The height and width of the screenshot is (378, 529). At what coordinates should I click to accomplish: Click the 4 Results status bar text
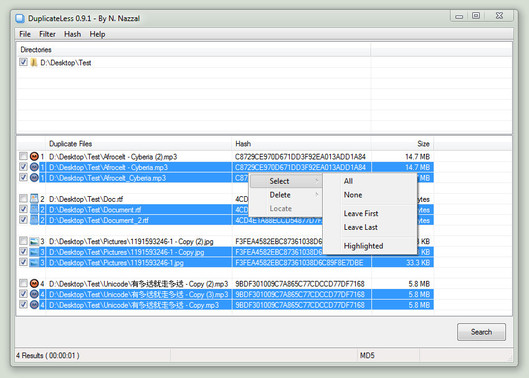[48, 355]
